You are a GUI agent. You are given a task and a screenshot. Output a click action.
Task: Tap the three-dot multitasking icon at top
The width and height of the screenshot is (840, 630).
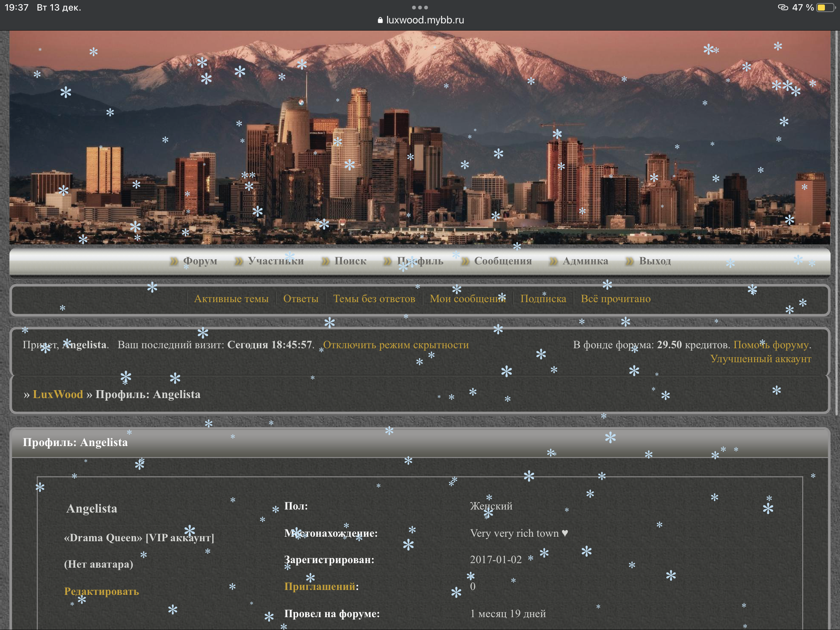(420, 7)
